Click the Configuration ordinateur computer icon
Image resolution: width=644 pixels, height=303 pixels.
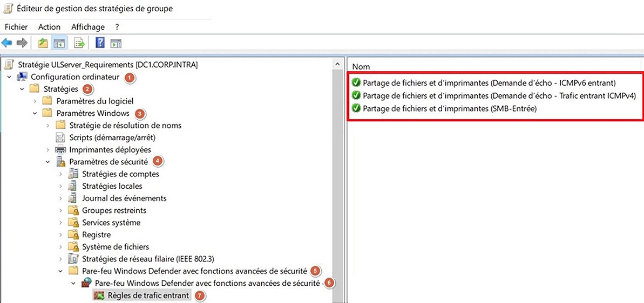click(x=22, y=77)
